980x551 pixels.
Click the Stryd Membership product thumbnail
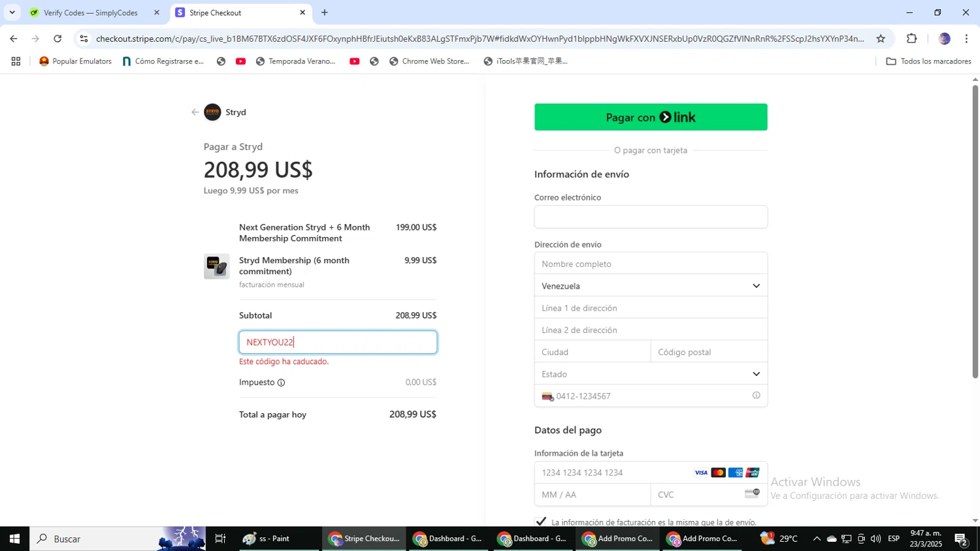216,266
